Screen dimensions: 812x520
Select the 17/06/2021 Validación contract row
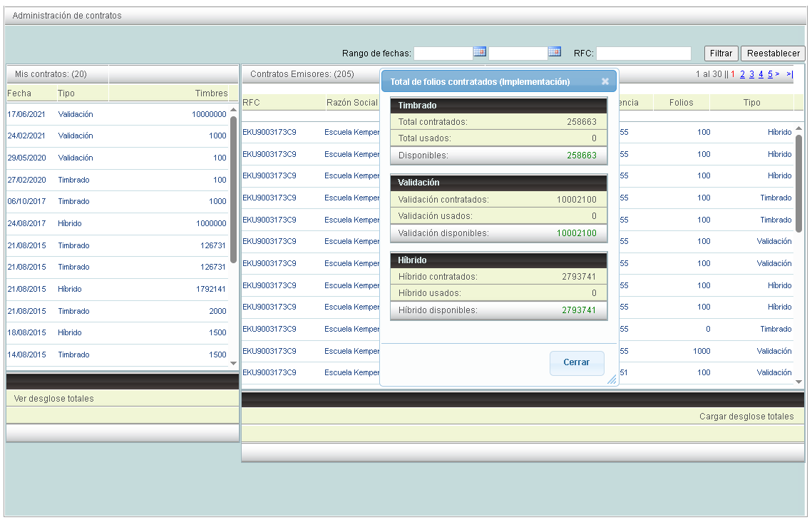118,114
